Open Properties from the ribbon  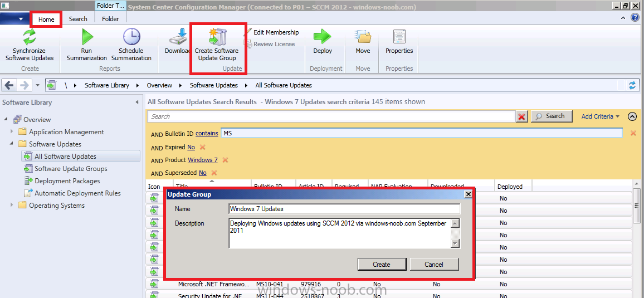(399, 42)
